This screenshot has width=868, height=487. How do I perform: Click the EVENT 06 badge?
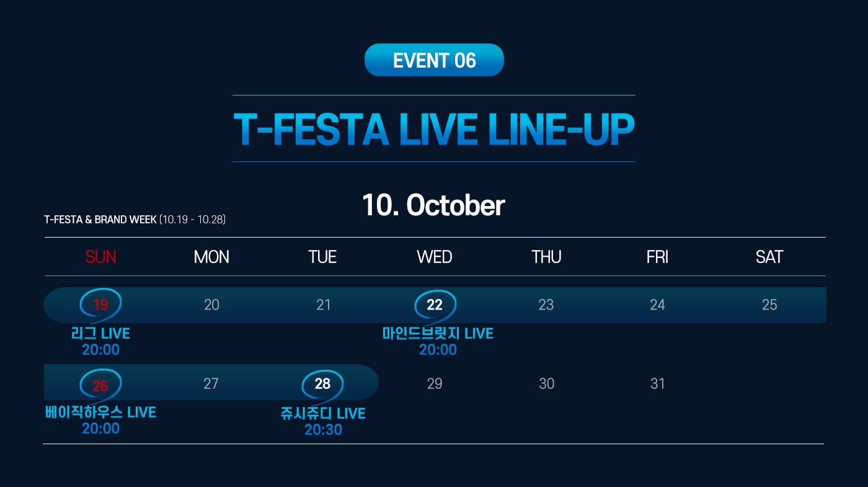click(434, 60)
